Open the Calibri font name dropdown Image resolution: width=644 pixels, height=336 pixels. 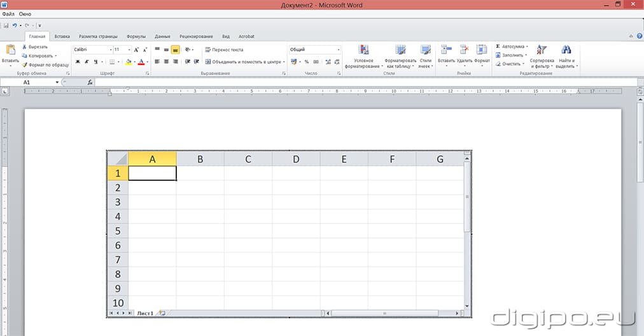pos(111,50)
